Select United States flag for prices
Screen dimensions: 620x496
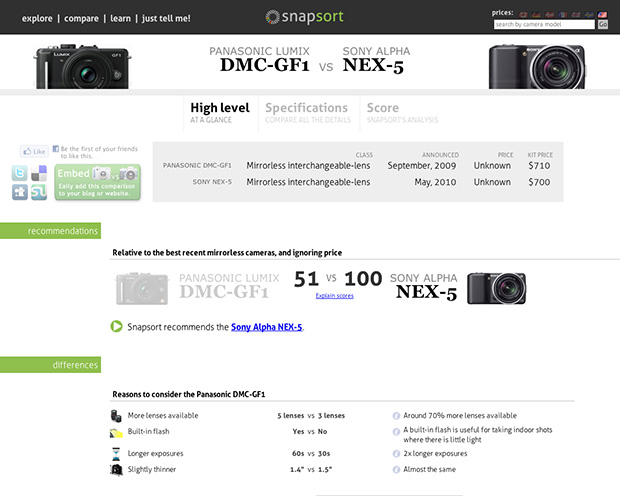(x=602, y=15)
